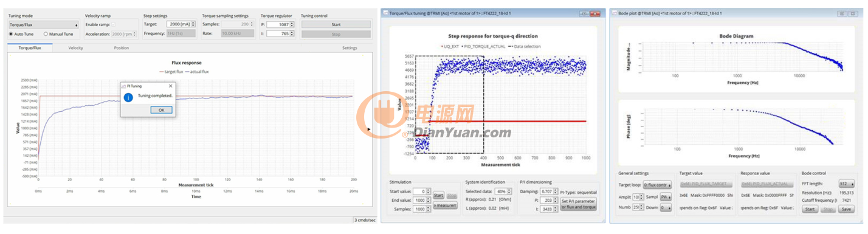Click the black arrow marker beside the flux chart
Screen dimensions: 868x234
pyautogui.click(x=370, y=129)
